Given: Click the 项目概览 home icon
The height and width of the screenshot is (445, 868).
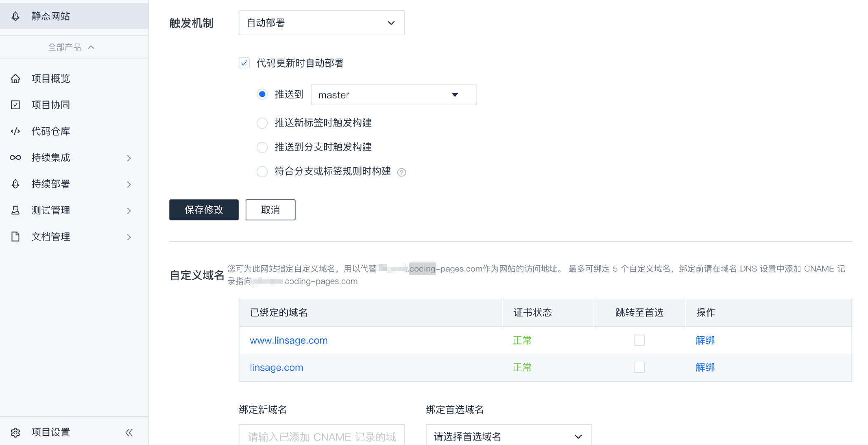Looking at the screenshot, I should tap(15, 79).
